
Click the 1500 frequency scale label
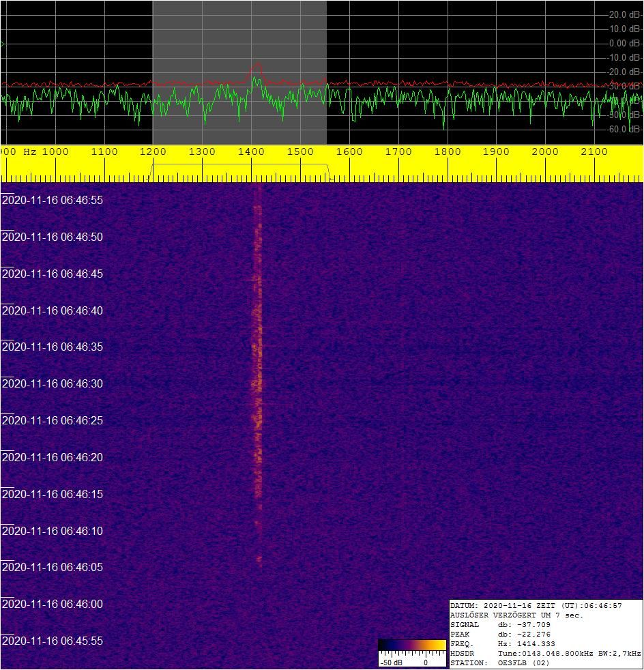pos(300,151)
